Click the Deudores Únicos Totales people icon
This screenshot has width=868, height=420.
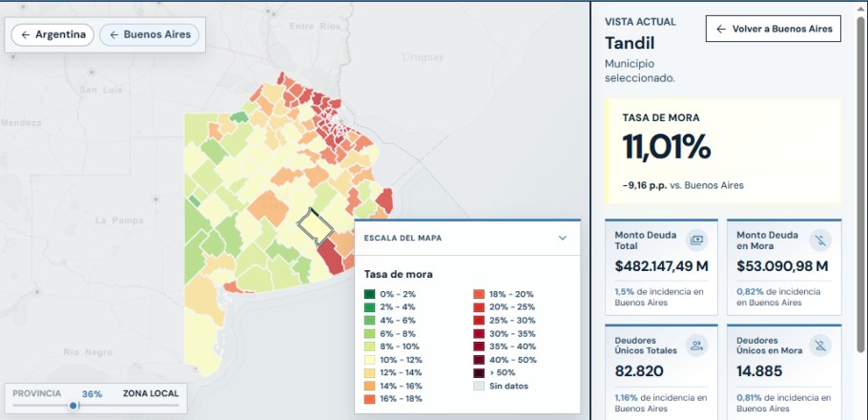pyautogui.click(x=696, y=346)
